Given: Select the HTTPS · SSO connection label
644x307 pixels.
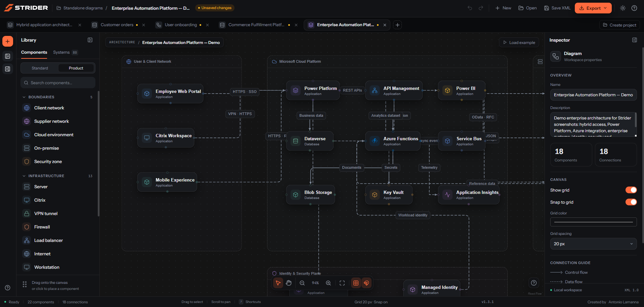Looking at the screenshot, I should (x=245, y=92).
